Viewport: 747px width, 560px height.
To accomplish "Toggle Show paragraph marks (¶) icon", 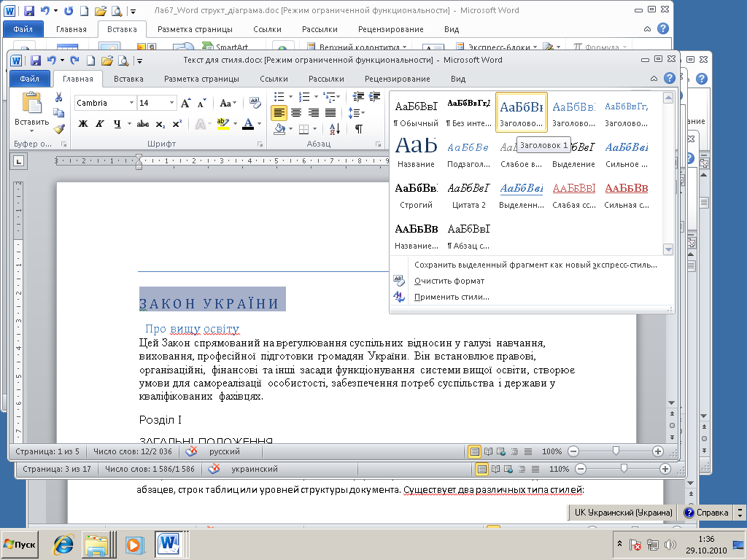I will [x=359, y=128].
